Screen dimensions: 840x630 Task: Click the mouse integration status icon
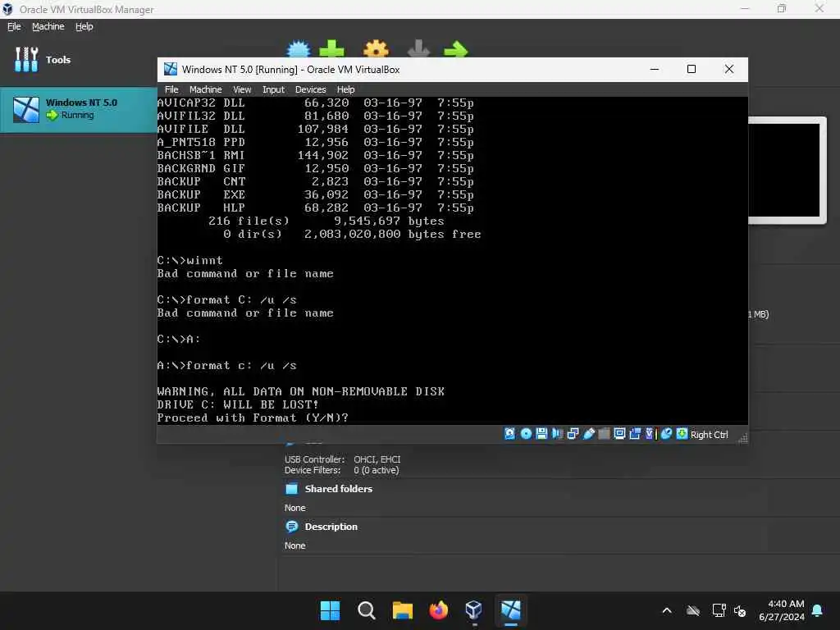click(666, 434)
